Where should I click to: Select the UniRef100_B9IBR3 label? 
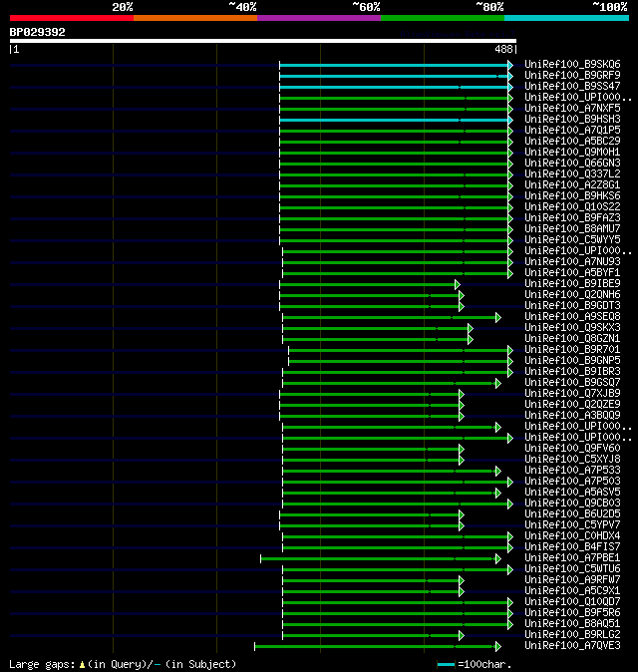click(x=572, y=372)
